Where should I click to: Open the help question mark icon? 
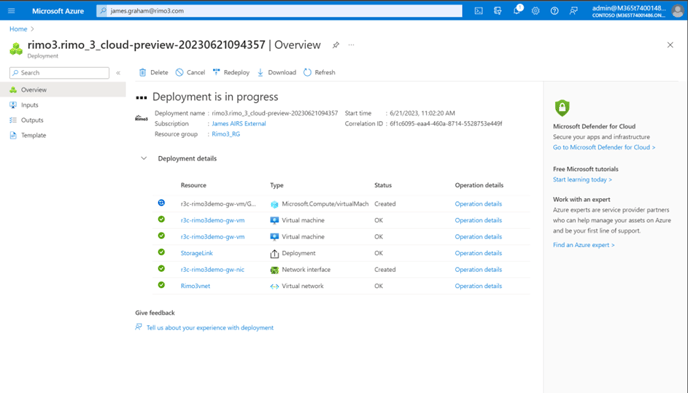pyautogui.click(x=554, y=11)
